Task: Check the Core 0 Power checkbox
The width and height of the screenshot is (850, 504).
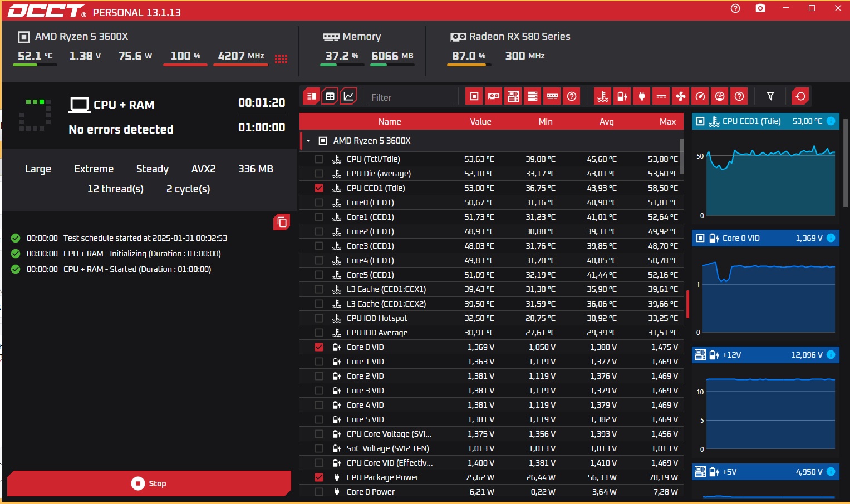Action: pos(319,492)
